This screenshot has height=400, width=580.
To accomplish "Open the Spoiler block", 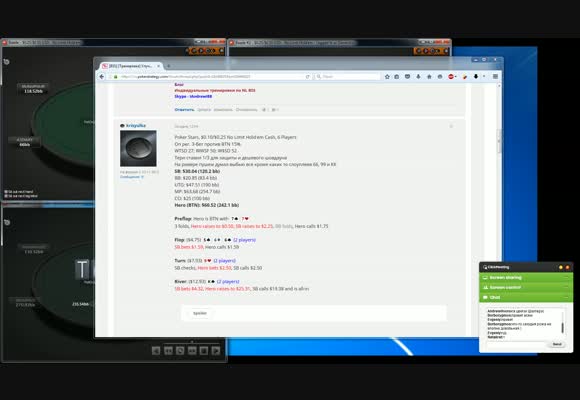I will tap(200, 313).
